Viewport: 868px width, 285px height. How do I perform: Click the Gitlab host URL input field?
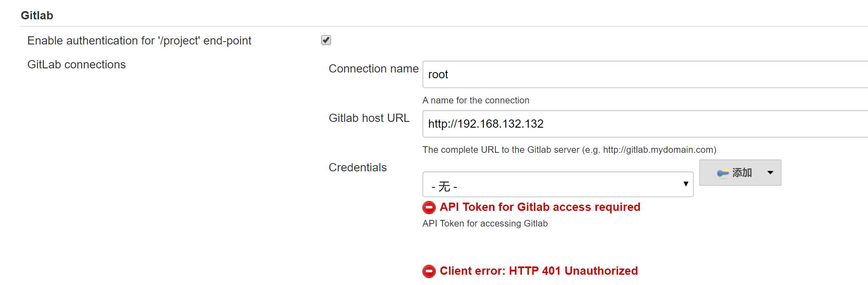645,124
